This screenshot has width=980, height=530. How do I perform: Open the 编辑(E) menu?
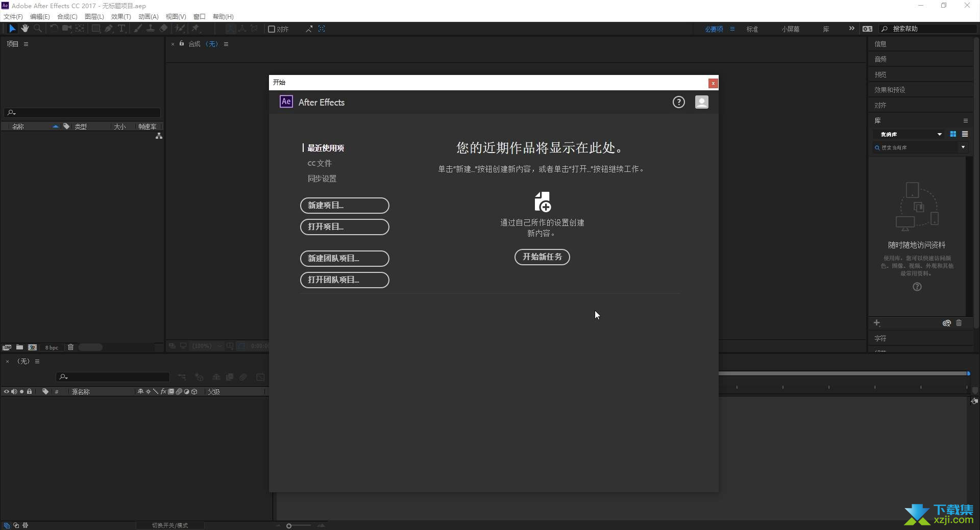[40, 16]
